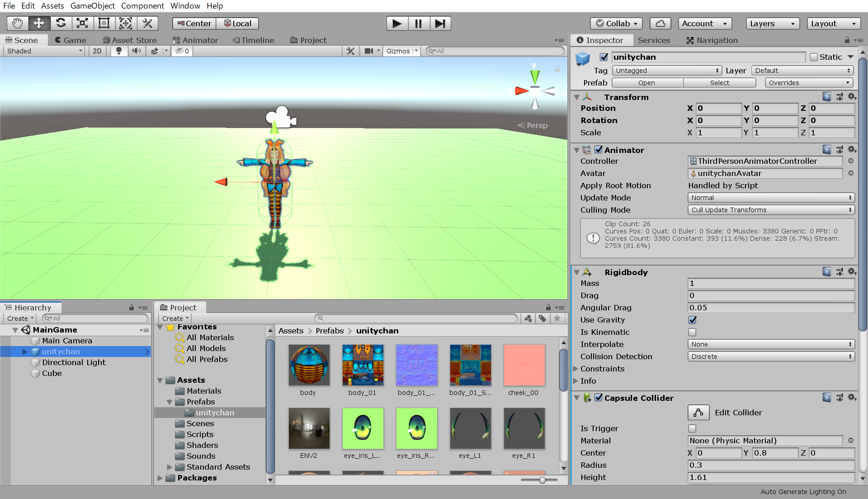Open the Component menu

[142, 6]
